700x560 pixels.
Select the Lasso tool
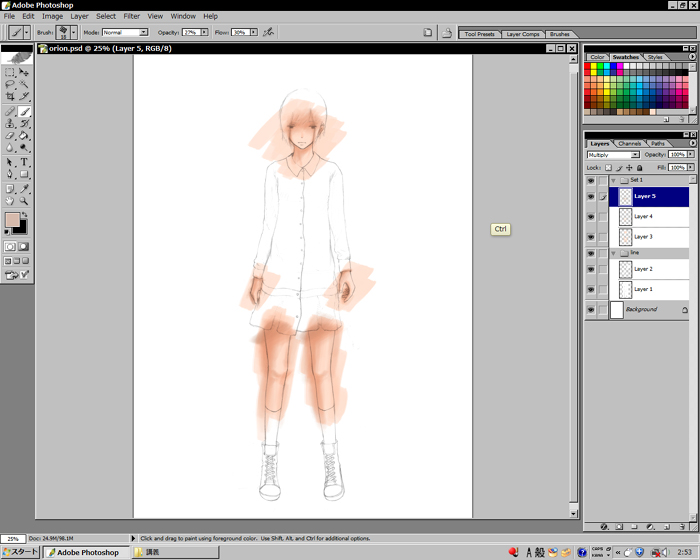point(10,85)
